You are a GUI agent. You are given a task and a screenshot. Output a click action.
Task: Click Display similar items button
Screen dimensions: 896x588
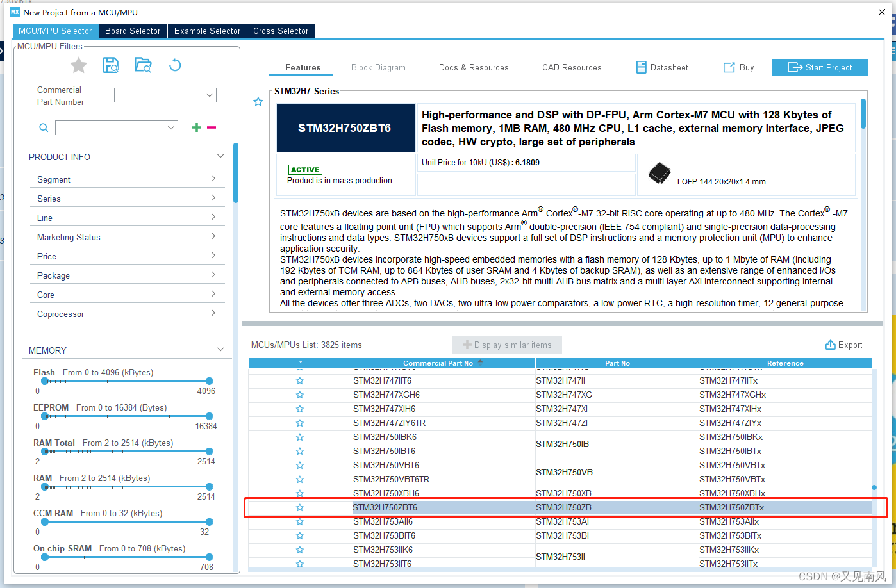(x=507, y=345)
